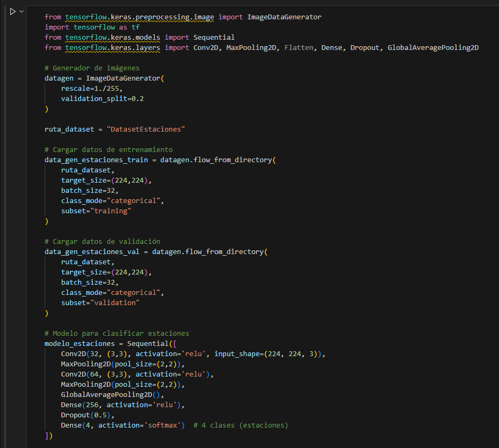Click the modelo_estaciones variable name

pyautogui.click(x=79, y=343)
